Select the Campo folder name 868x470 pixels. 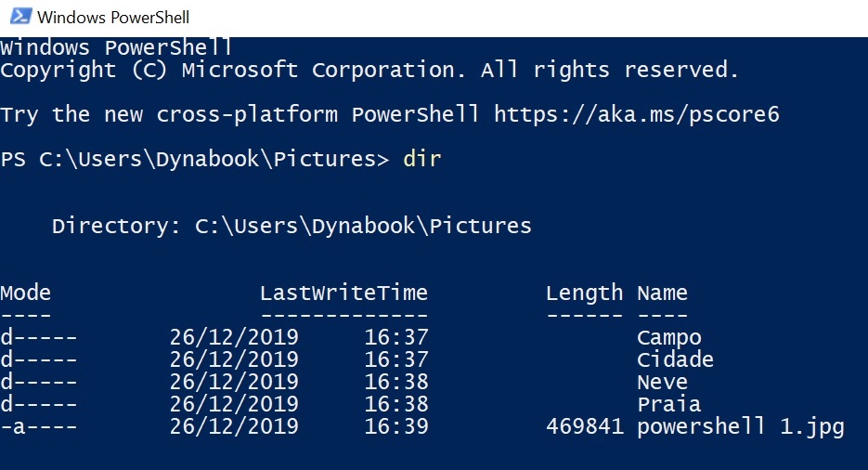(x=669, y=338)
